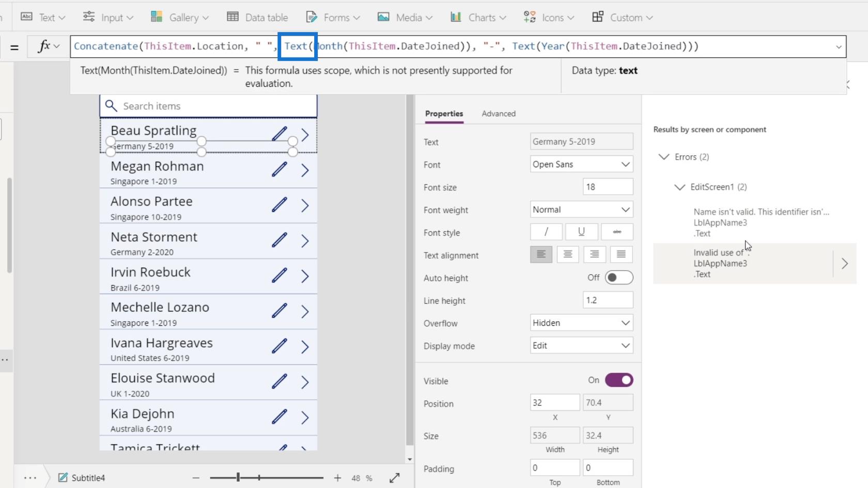The width and height of the screenshot is (868, 488).
Task: Open the Text insert menu
Action: coord(43,18)
